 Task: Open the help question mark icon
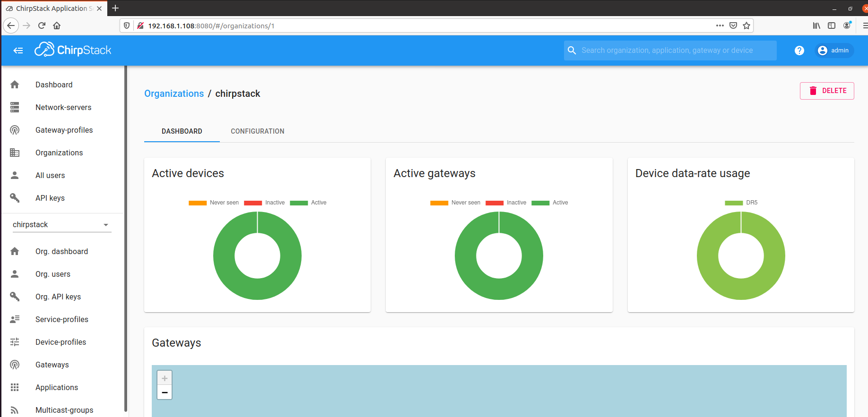799,51
